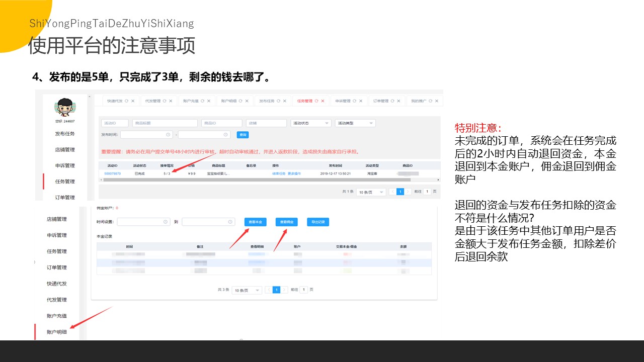This screenshot has width=644, height=362.
Task: Focus the 活动ID input field
Action: coord(114,123)
